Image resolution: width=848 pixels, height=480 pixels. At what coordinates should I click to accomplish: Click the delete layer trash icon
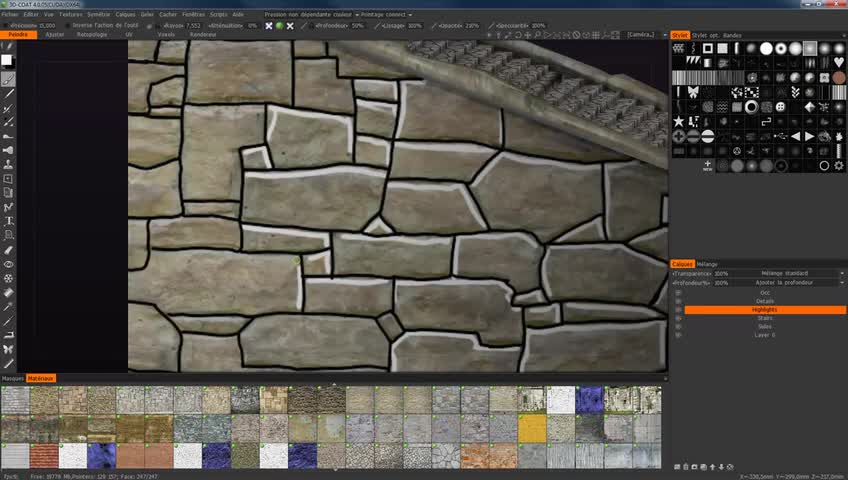click(686, 467)
